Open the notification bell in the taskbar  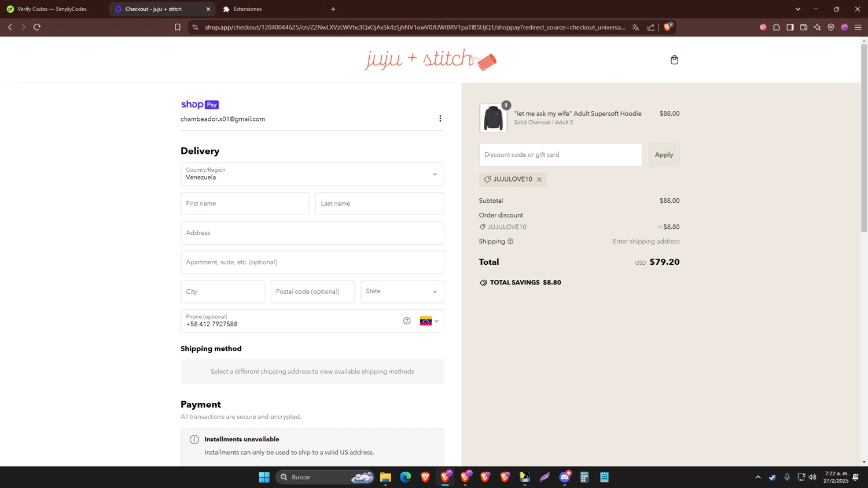click(856, 477)
